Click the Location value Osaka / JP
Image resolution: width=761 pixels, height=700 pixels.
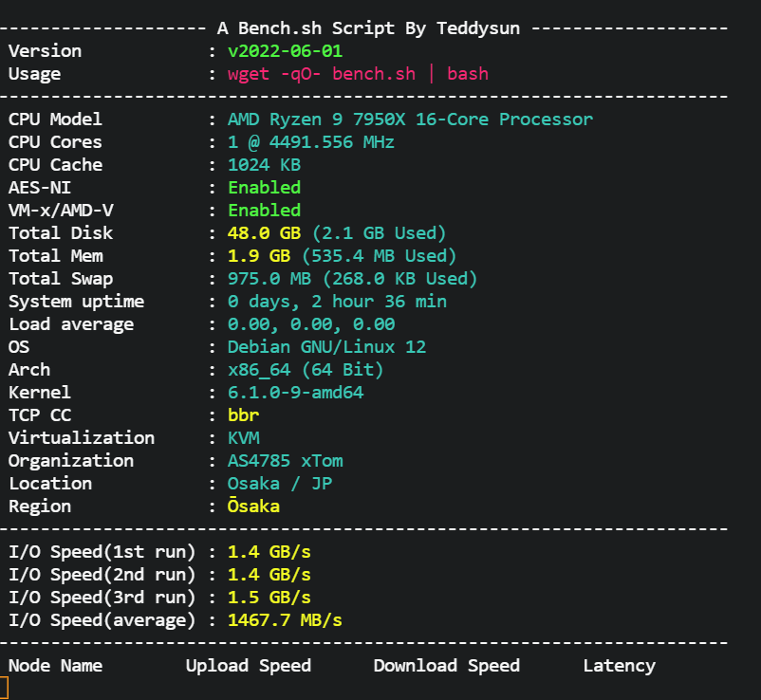coord(280,484)
